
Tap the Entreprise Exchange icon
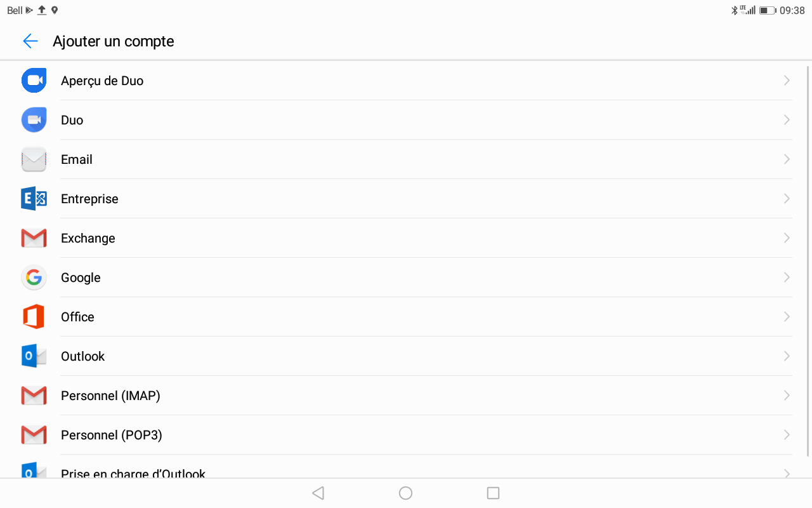pyautogui.click(x=34, y=199)
